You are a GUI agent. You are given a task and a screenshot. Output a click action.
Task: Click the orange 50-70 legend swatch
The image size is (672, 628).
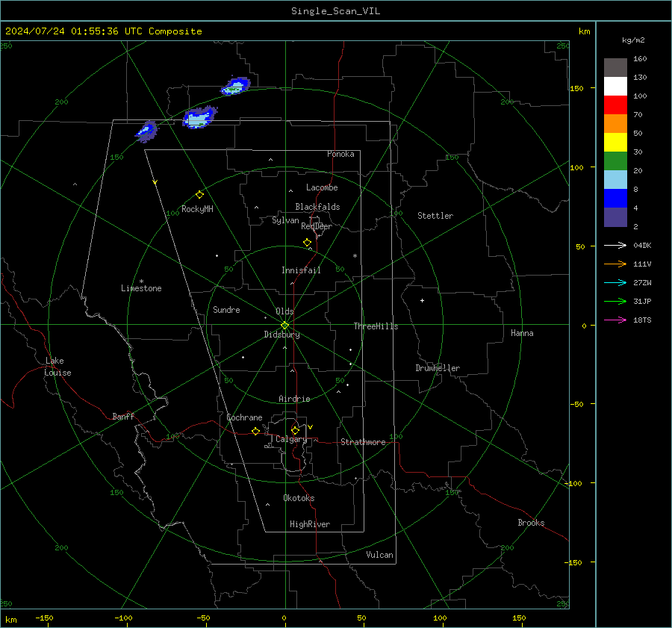pyautogui.click(x=615, y=123)
